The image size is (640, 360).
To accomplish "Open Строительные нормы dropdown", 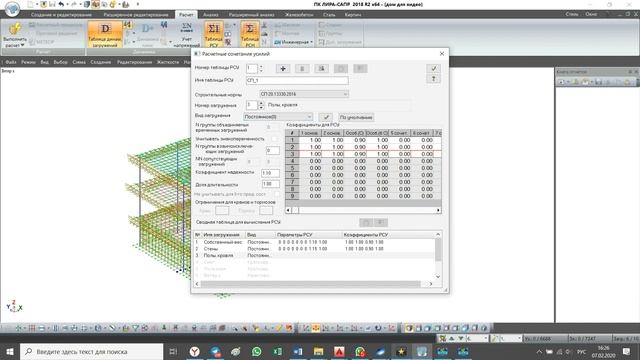I will tap(304, 94).
